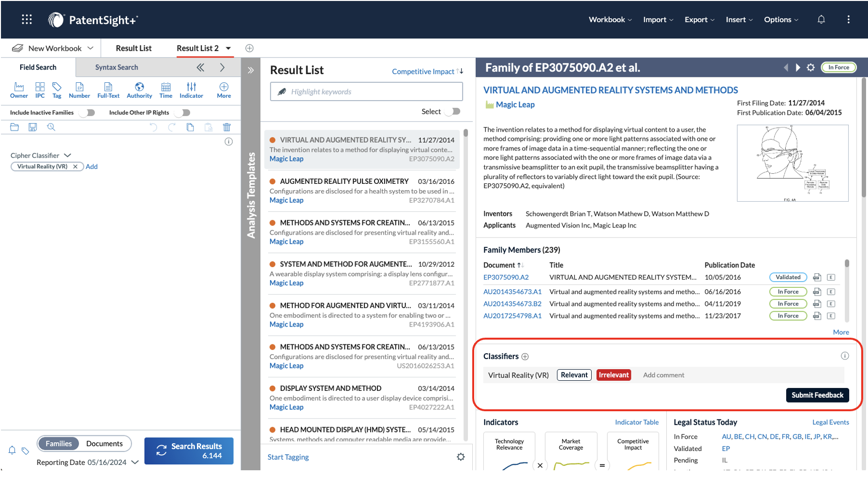Open Start Tagging link
The image size is (868, 478).
coord(288,457)
